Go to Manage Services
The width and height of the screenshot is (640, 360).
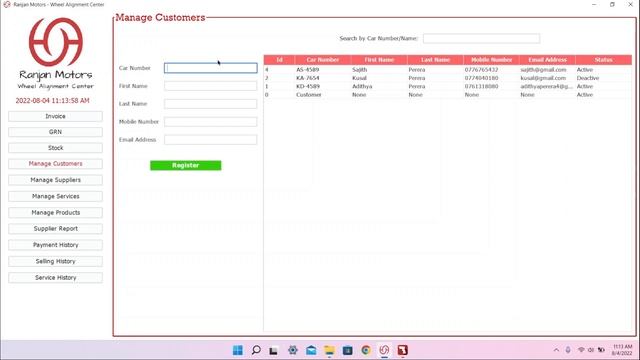(56, 196)
